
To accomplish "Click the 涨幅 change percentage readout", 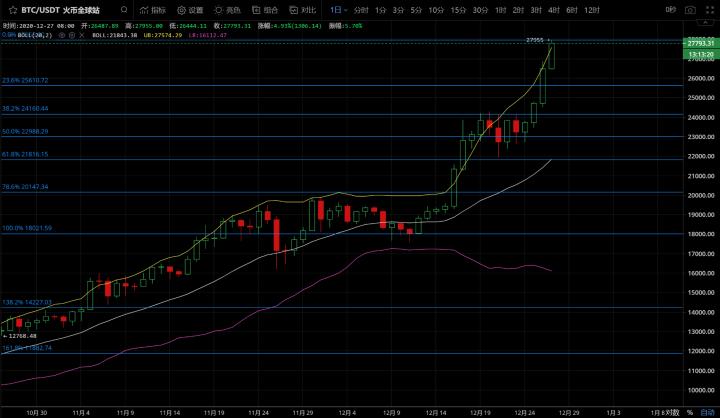I will click(x=289, y=26).
